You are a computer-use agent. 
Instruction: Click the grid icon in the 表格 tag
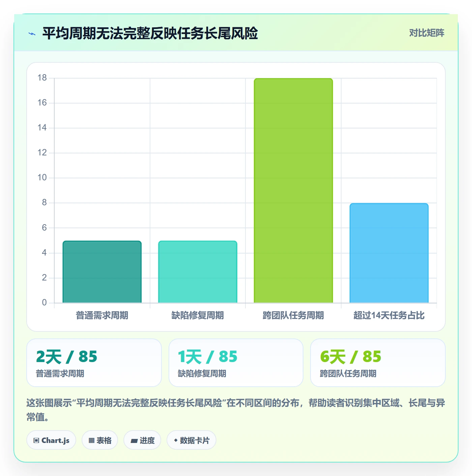[x=92, y=441]
